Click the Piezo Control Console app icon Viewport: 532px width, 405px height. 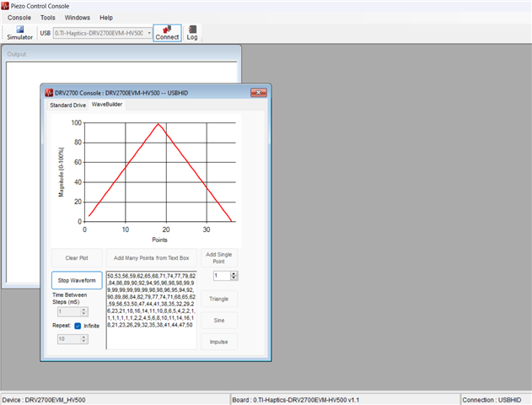coord(5,6)
